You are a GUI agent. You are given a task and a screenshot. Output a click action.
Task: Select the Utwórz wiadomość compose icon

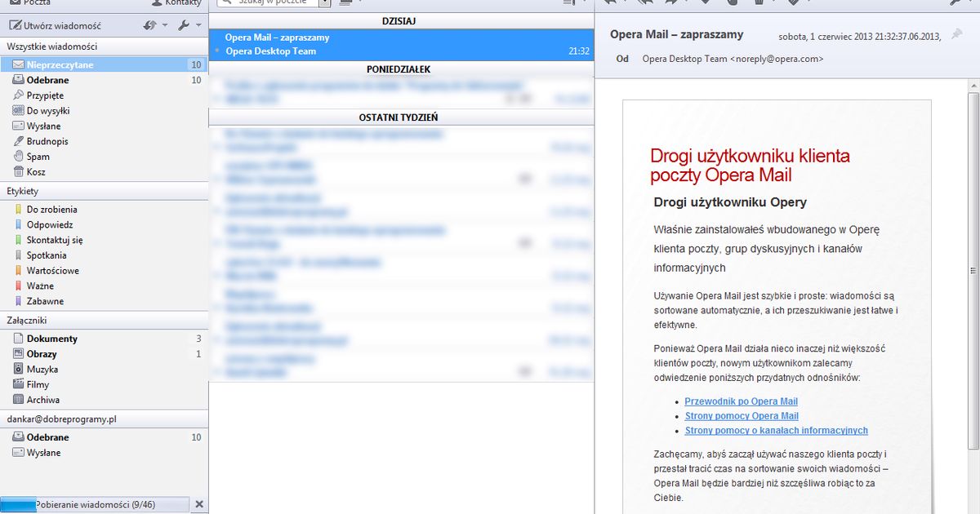[16, 25]
